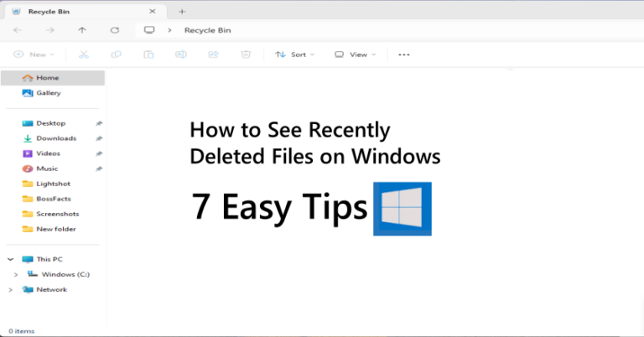Open the Sort dropdown menu

295,54
